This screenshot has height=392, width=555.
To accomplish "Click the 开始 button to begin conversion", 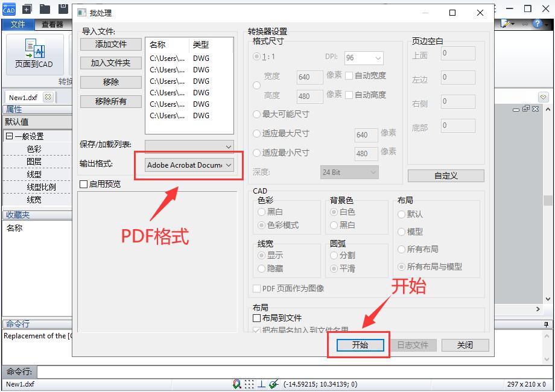I will coord(358,345).
